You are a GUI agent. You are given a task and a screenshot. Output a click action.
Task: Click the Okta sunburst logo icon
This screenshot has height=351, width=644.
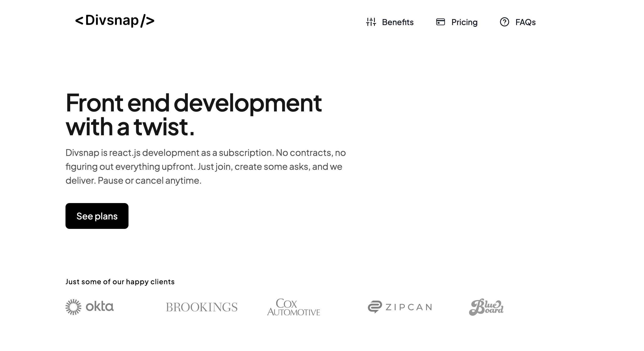pyautogui.click(x=73, y=307)
